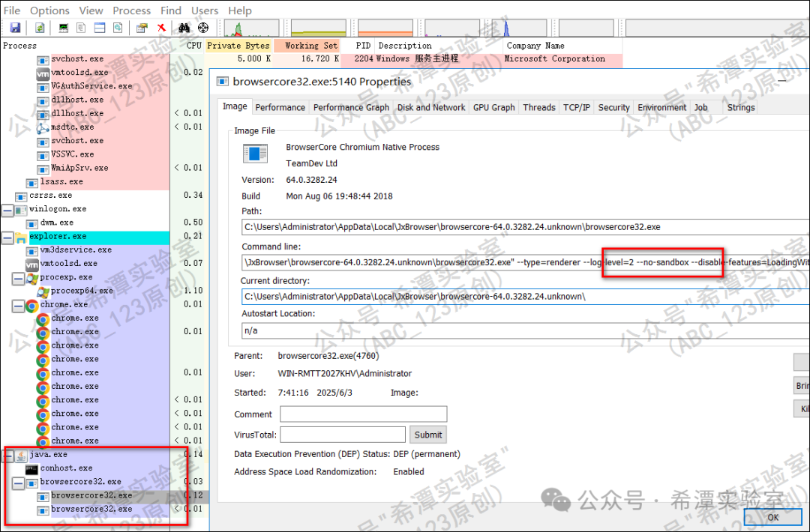Open the Options menu
The height and width of the screenshot is (532, 810).
point(49,10)
